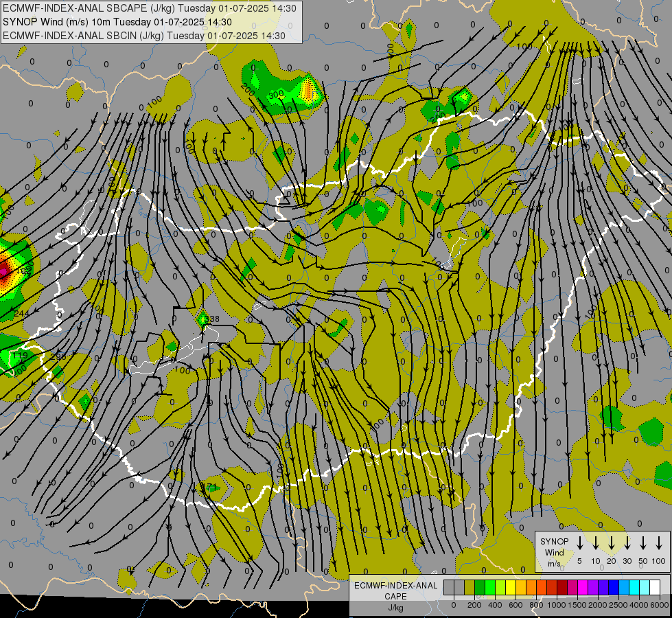
Task: Click the '300' contour label on map
Action: pos(276,93)
